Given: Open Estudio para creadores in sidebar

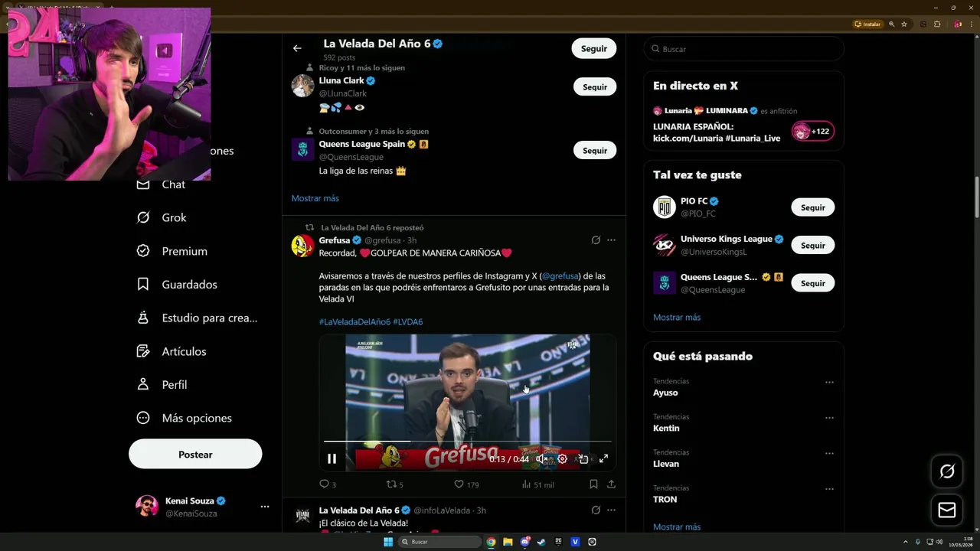Looking at the screenshot, I should click(197, 318).
